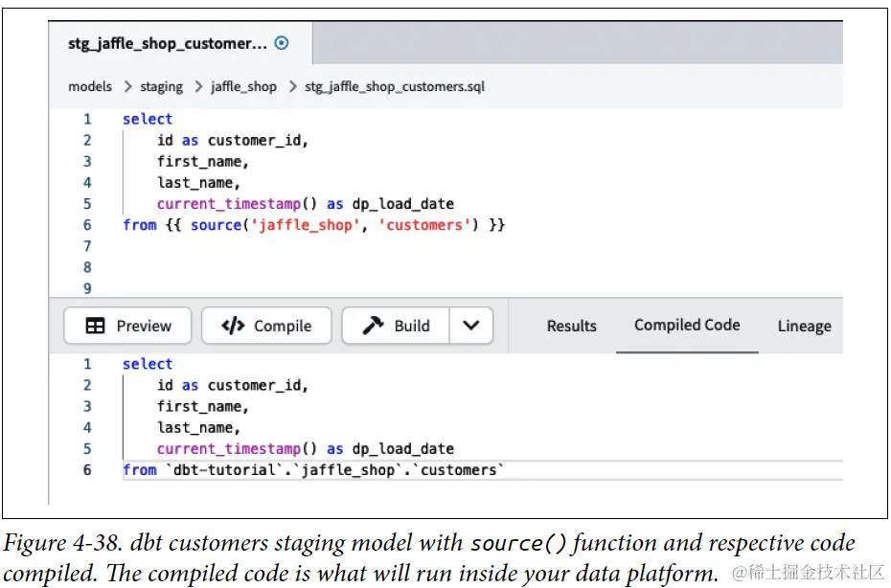Screen dimensions: 891x588
Task: Click the chevron before stg_jaffle_shop_customers.sql
Action: pos(292,86)
